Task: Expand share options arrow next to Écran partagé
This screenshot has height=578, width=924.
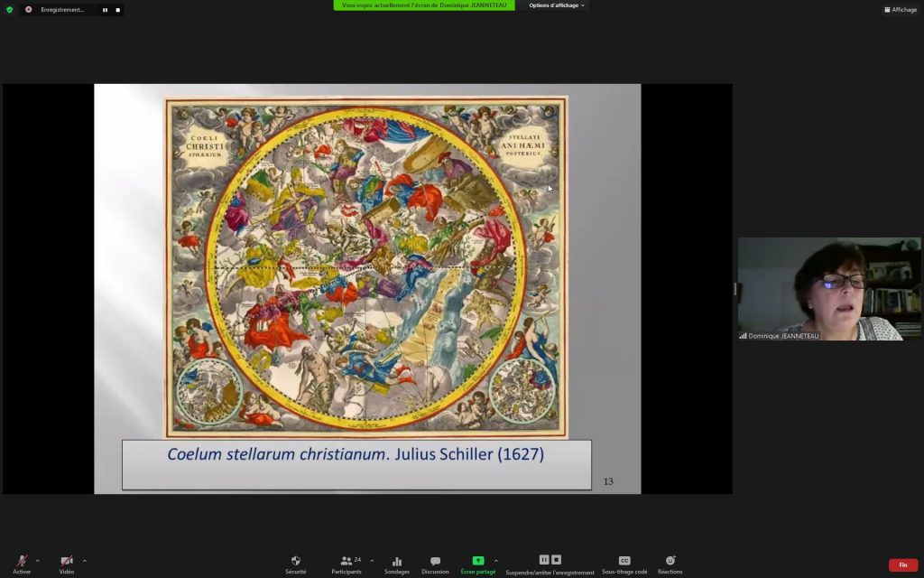Action: 496,560
